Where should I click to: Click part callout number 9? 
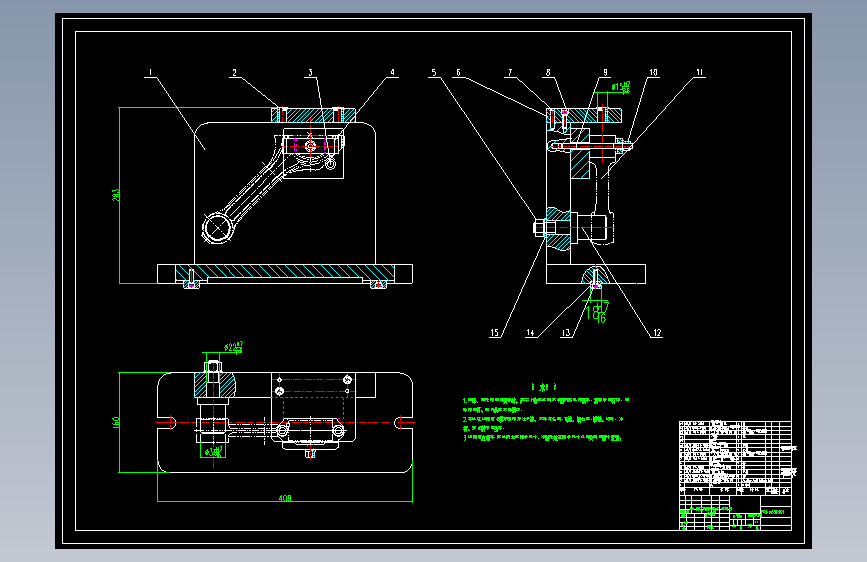pos(605,72)
